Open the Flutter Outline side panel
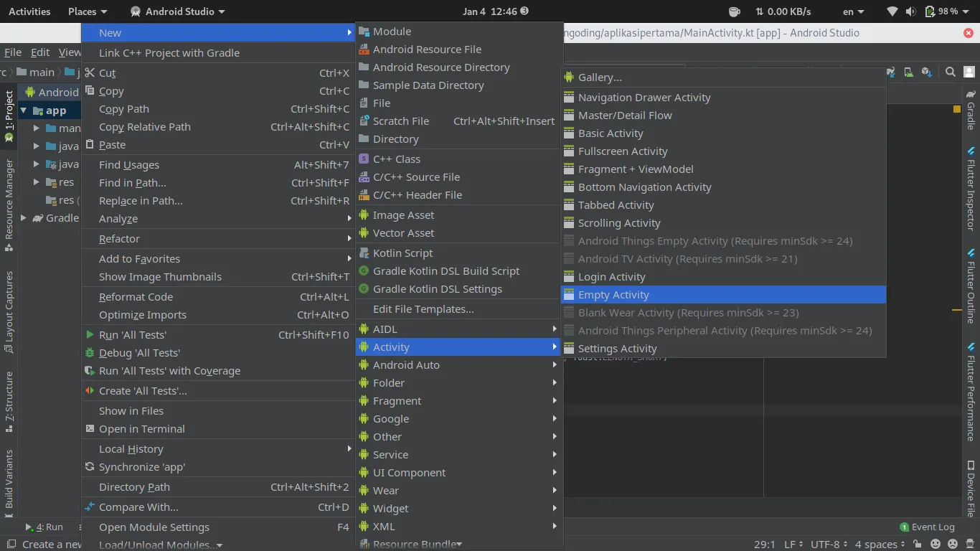 coord(971,286)
